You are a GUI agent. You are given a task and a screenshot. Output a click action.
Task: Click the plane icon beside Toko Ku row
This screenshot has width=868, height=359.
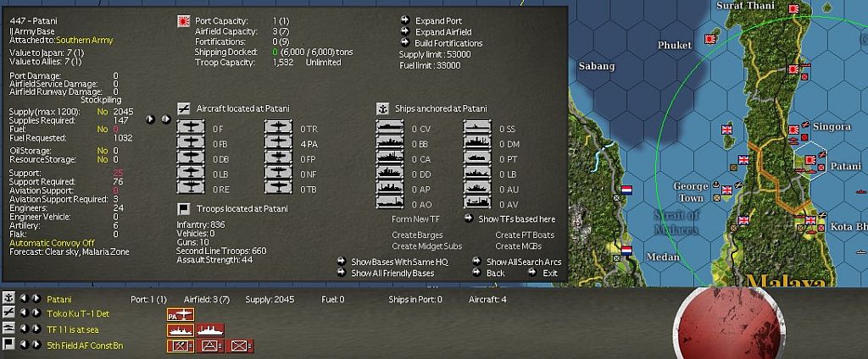[x=8, y=313]
